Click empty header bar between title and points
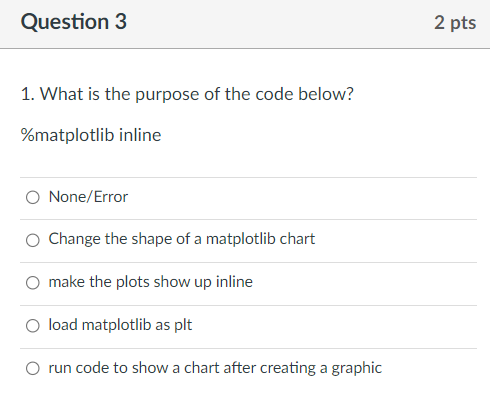The width and height of the screenshot is (490, 403). tap(280, 23)
